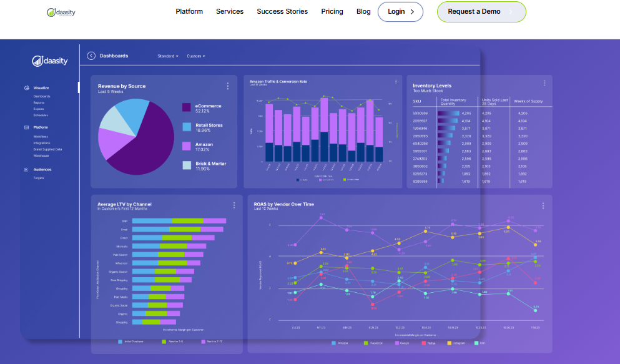The image size is (620, 364).
Task: Open the Pricing page
Action: pos(332,11)
